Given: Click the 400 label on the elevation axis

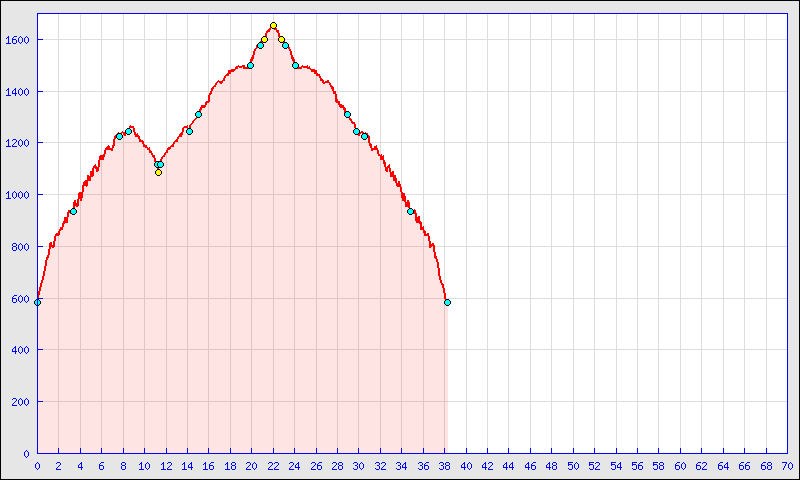Looking at the screenshot, I should coord(20,350).
